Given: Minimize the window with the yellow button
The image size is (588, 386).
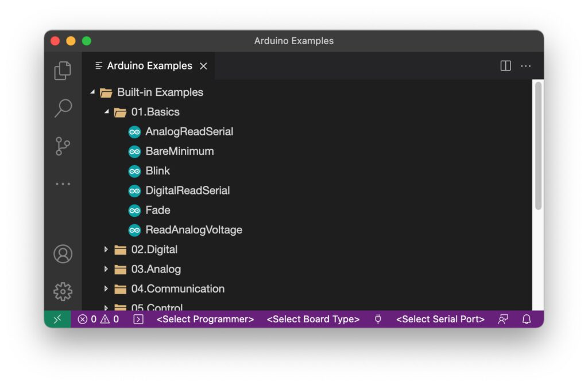Looking at the screenshot, I should pos(71,41).
